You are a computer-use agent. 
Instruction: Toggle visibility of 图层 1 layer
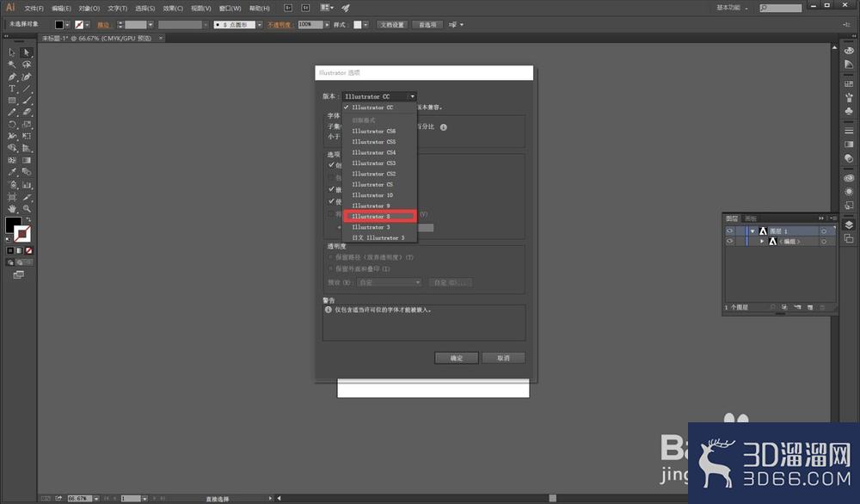(729, 231)
